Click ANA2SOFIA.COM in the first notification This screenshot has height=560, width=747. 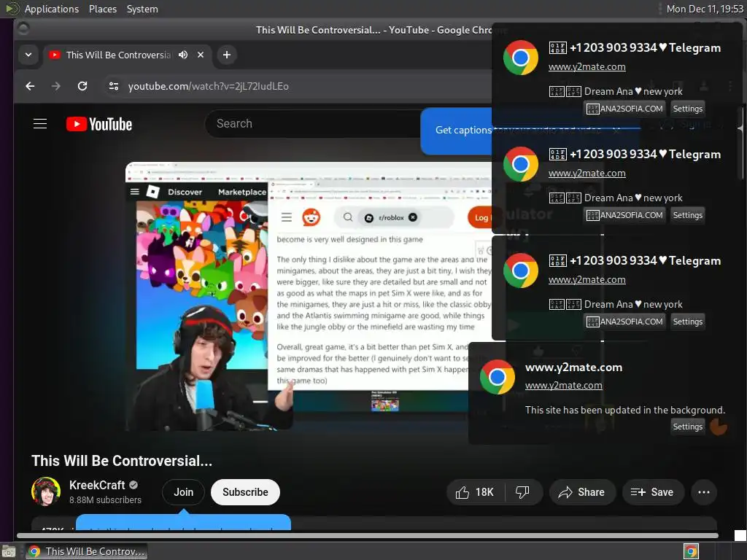pos(624,109)
